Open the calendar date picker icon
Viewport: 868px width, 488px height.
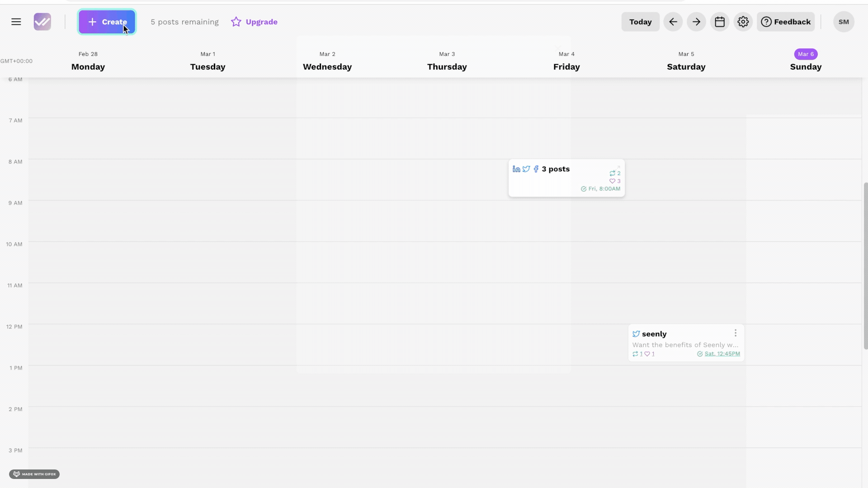(720, 22)
